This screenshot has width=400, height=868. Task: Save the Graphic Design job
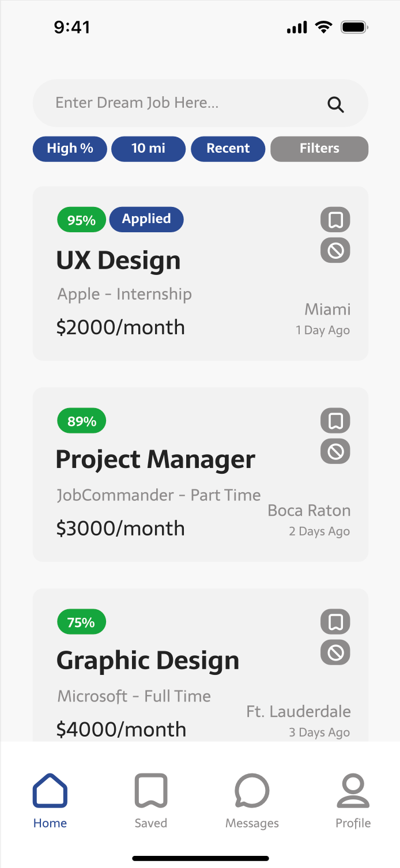pos(335,622)
